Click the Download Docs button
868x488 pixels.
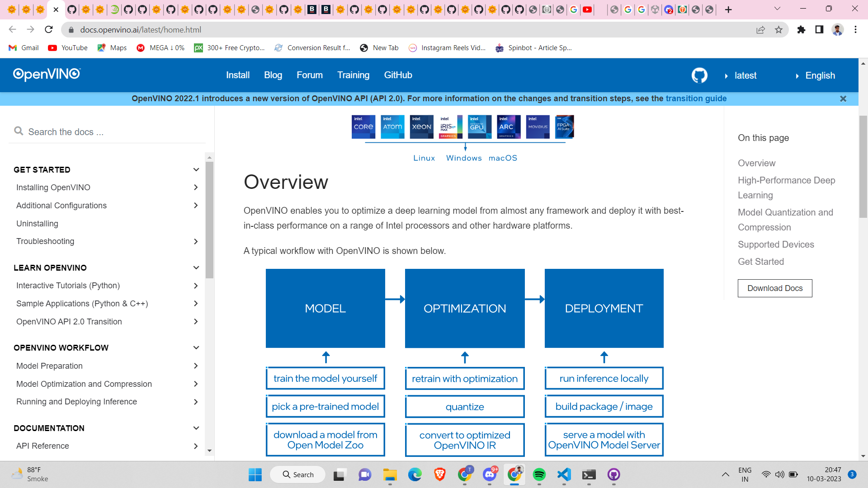click(x=774, y=288)
